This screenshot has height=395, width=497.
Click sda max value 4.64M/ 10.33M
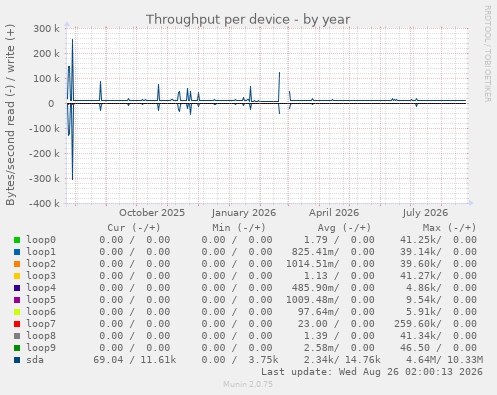pyautogui.click(x=444, y=360)
